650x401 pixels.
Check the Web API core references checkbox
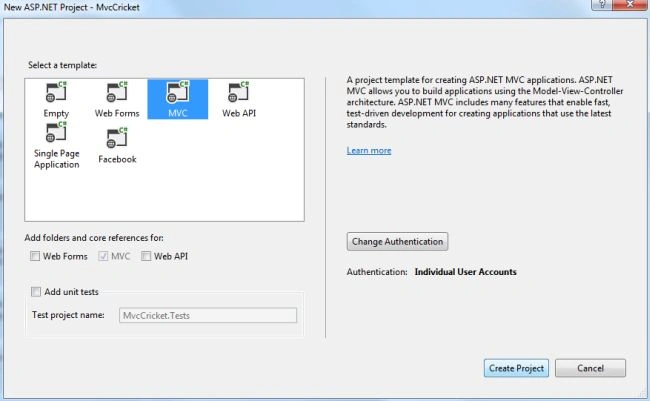[x=146, y=256]
